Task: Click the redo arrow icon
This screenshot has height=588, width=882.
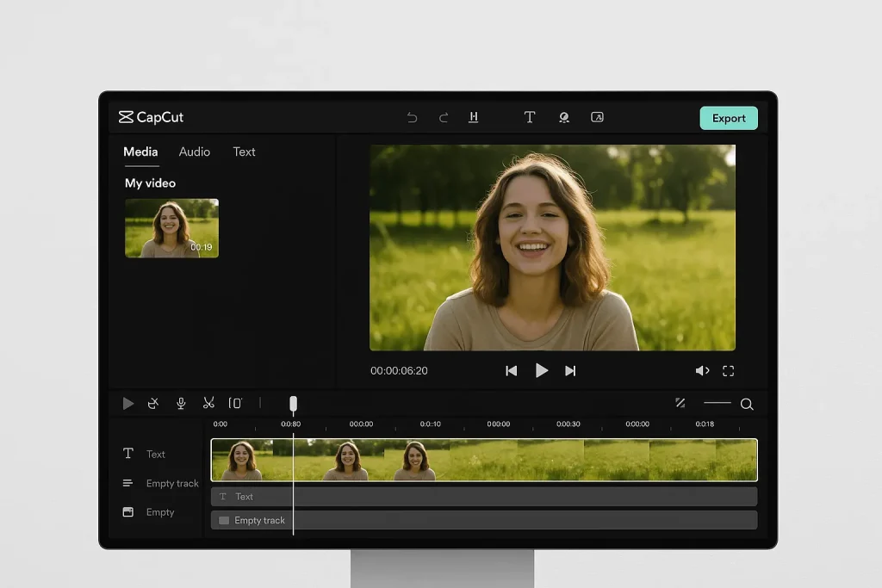Action: coord(444,118)
